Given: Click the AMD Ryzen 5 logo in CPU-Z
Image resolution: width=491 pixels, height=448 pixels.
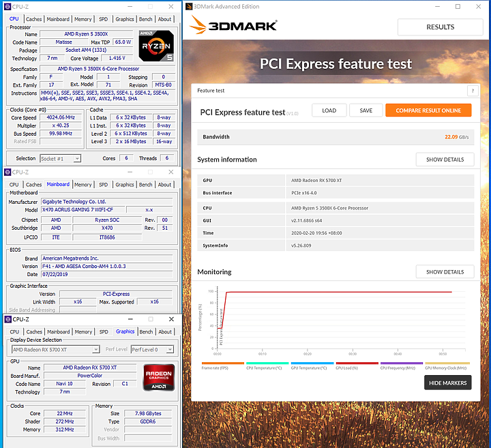Looking at the screenshot, I should point(156,46).
